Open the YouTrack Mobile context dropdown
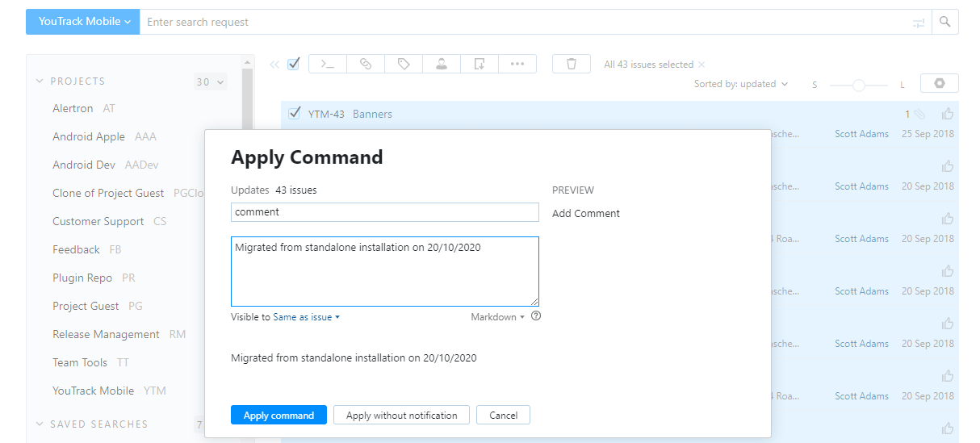The image size is (980, 443). pos(83,22)
